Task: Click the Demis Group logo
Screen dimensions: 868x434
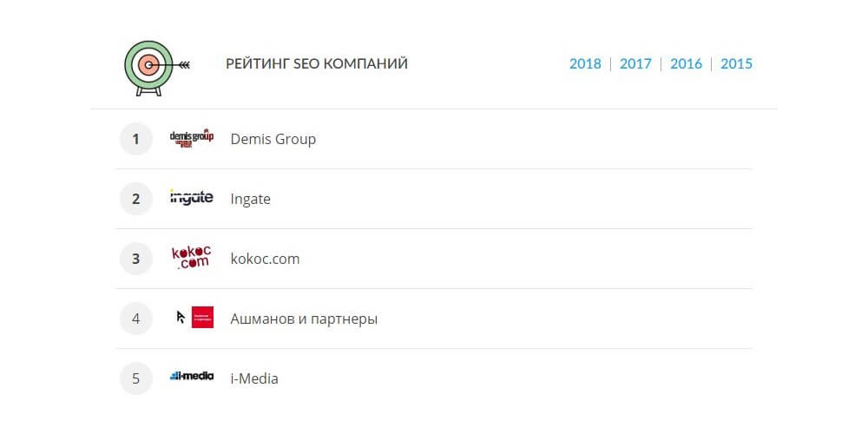Action: coord(191,139)
